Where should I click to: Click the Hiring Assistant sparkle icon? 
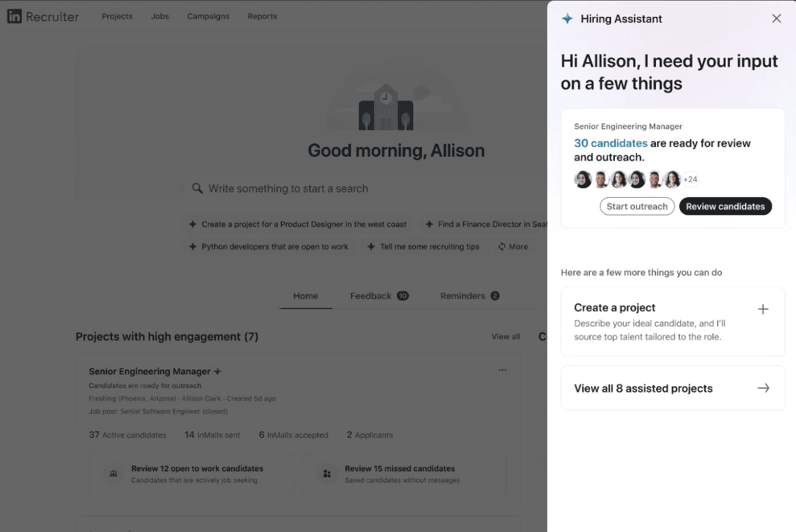coord(567,19)
